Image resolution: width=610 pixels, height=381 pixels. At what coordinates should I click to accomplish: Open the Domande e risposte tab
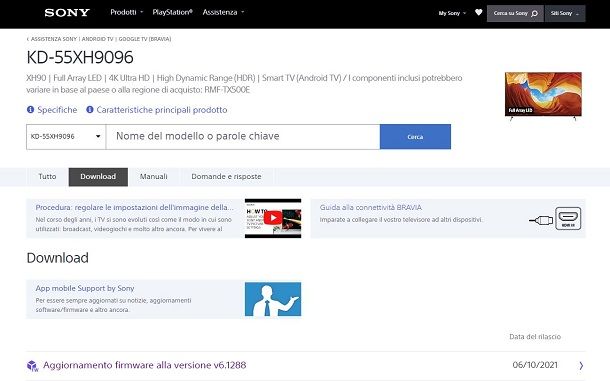[x=226, y=177]
